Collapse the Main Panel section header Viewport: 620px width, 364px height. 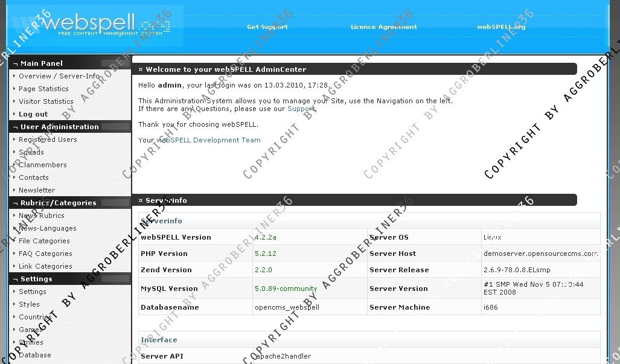(x=70, y=63)
